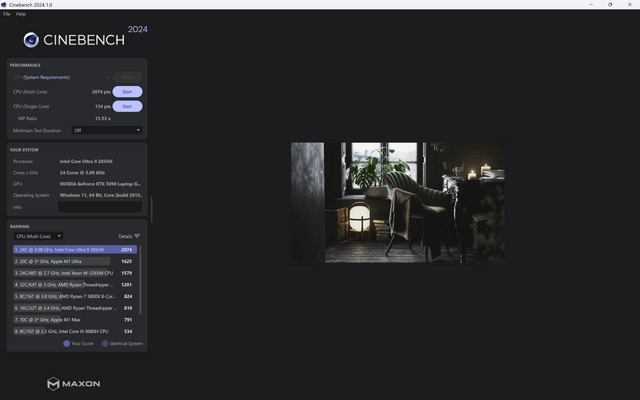The height and width of the screenshot is (400, 640).
Task: Click the Identical System legend dot
Action: (105, 344)
